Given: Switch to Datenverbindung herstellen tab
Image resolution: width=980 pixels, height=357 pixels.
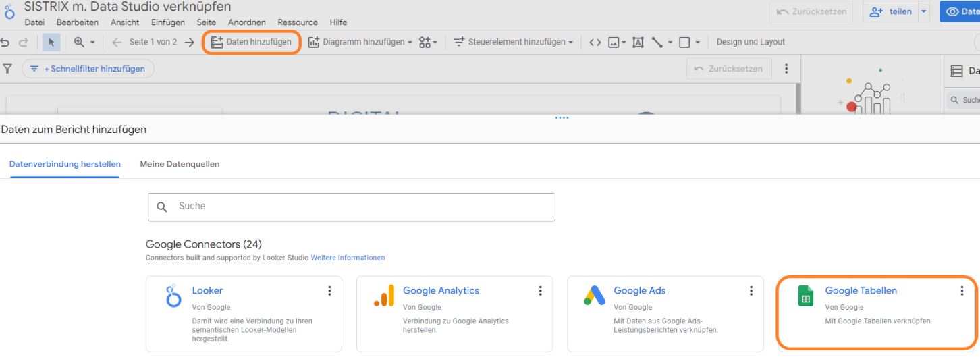Looking at the screenshot, I should click(x=65, y=164).
